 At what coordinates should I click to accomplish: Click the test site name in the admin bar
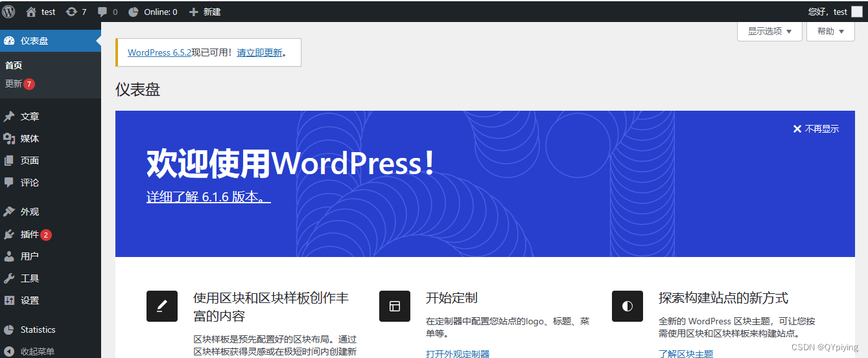[x=49, y=12]
